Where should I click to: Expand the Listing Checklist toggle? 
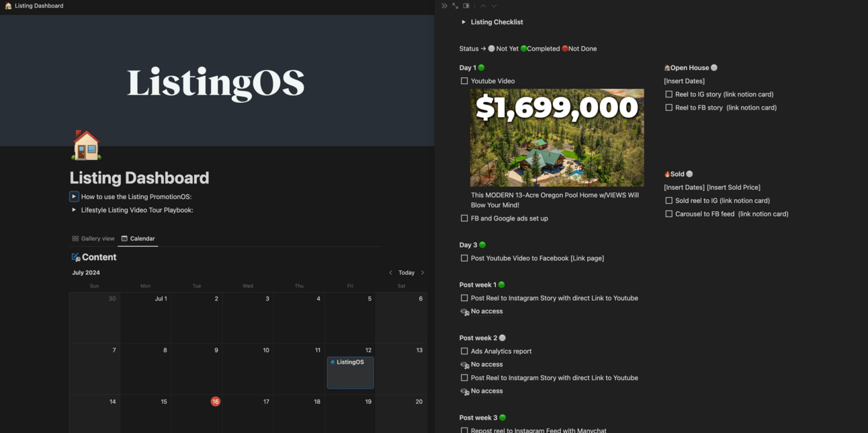[x=464, y=22]
